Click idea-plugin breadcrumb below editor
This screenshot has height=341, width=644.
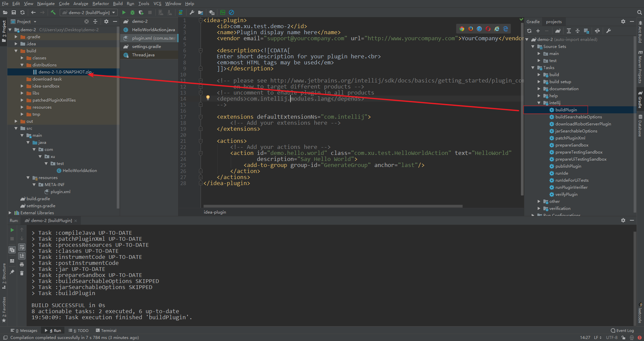click(x=215, y=212)
